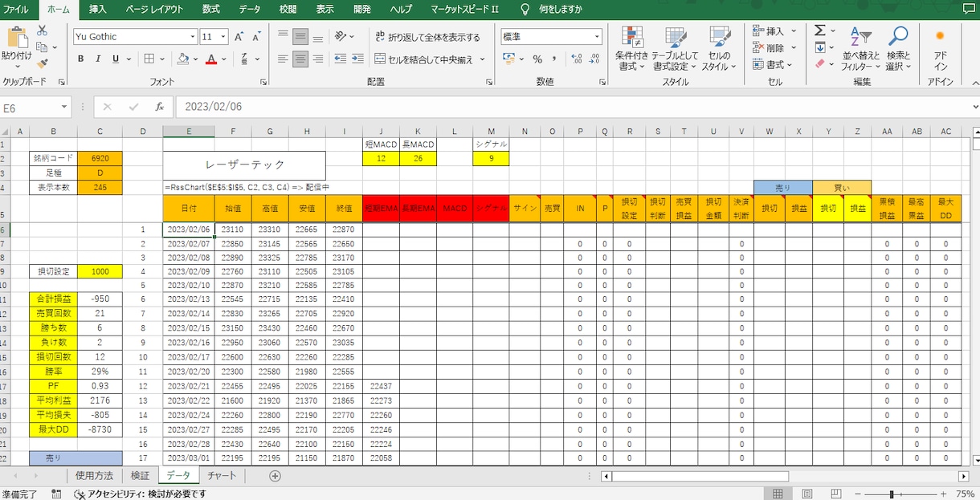Click the red font color A icon
The height and width of the screenshot is (500, 980).
tap(210, 59)
